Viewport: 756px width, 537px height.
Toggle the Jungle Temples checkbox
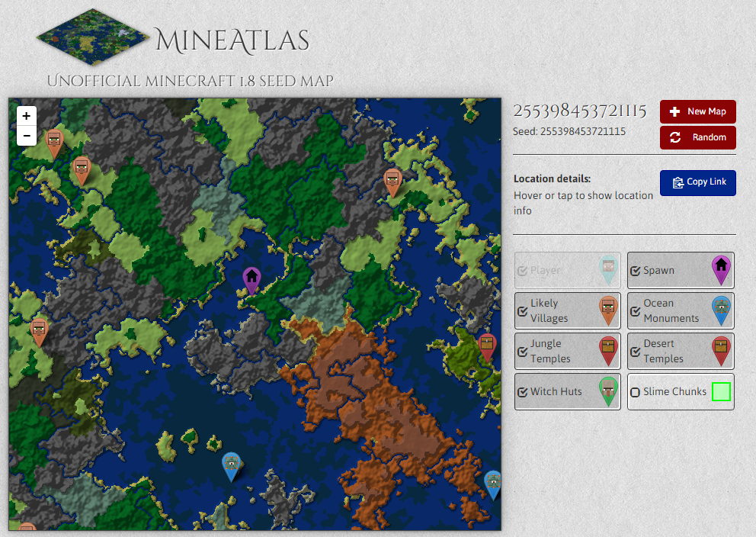click(x=523, y=352)
